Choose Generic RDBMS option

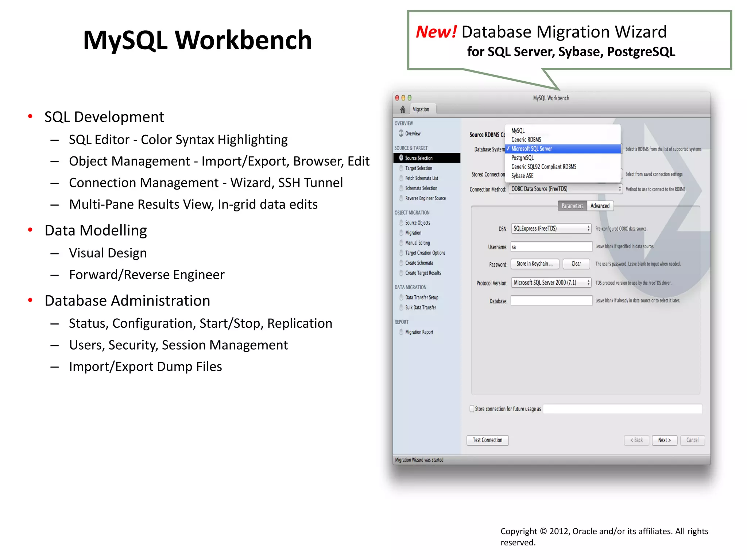[x=563, y=140]
